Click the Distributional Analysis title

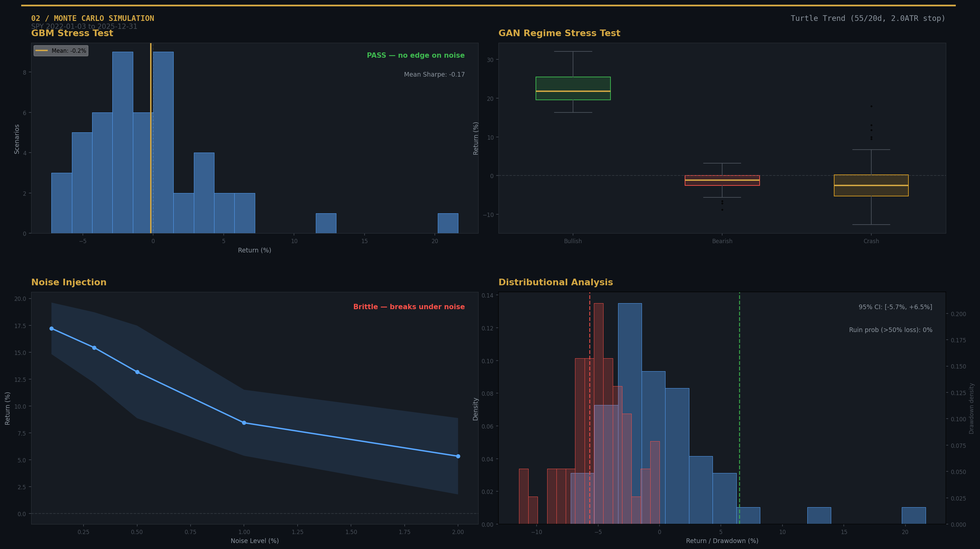click(555, 282)
